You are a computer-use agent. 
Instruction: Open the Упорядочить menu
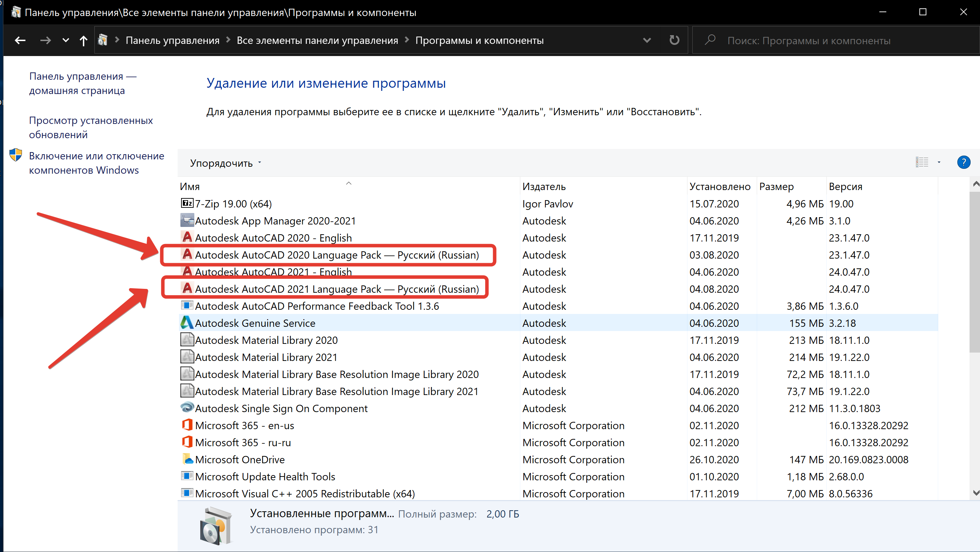[x=226, y=163]
